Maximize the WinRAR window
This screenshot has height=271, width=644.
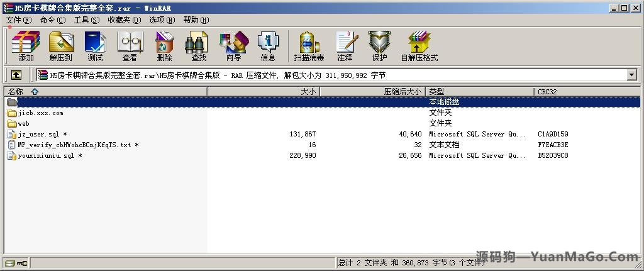point(625,8)
